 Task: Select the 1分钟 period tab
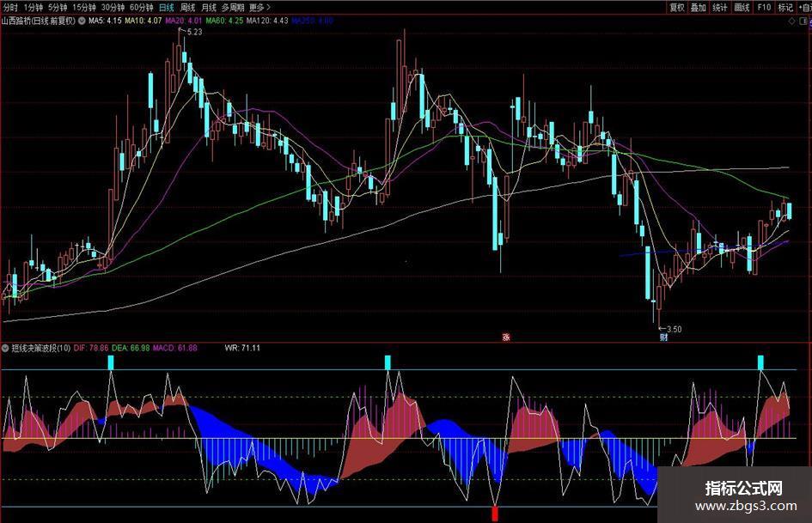tap(34, 7)
